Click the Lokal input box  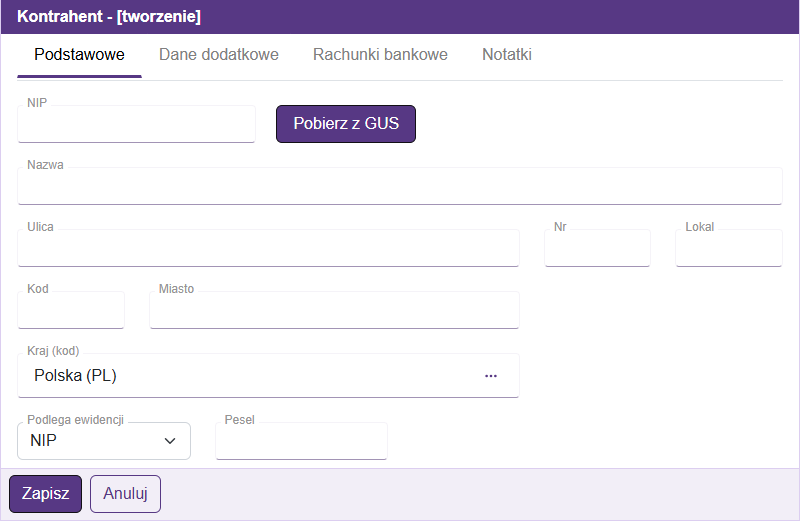tap(728, 249)
